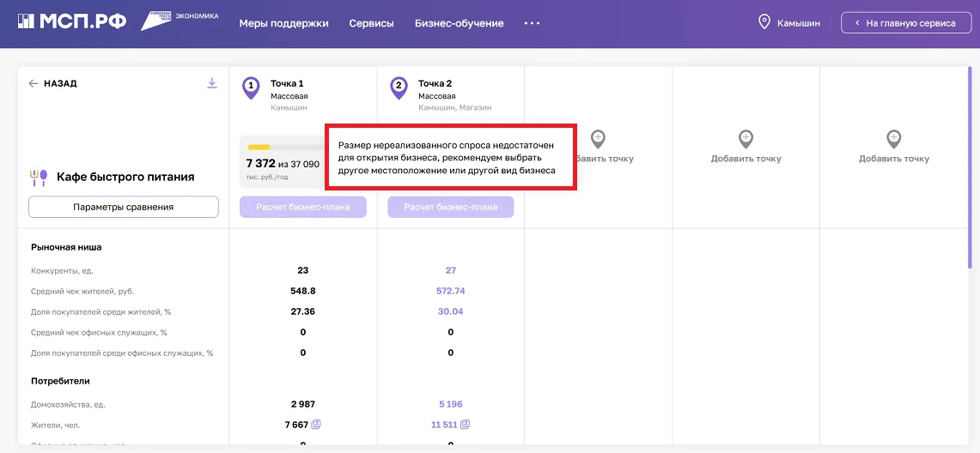Open the Сервисы menu
The height and width of the screenshot is (453, 980).
(x=371, y=23)
